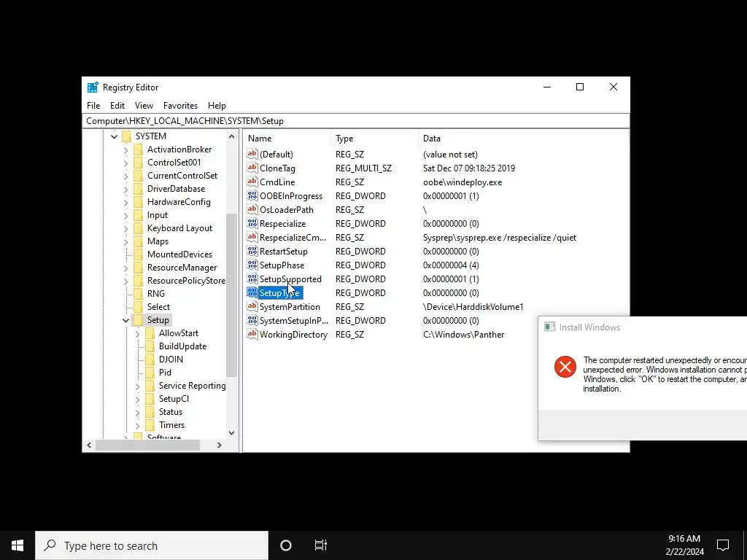Click the tree horizontal scrollbar left arrow
This screenshot has height=560, width=747.
coord(89,446)
